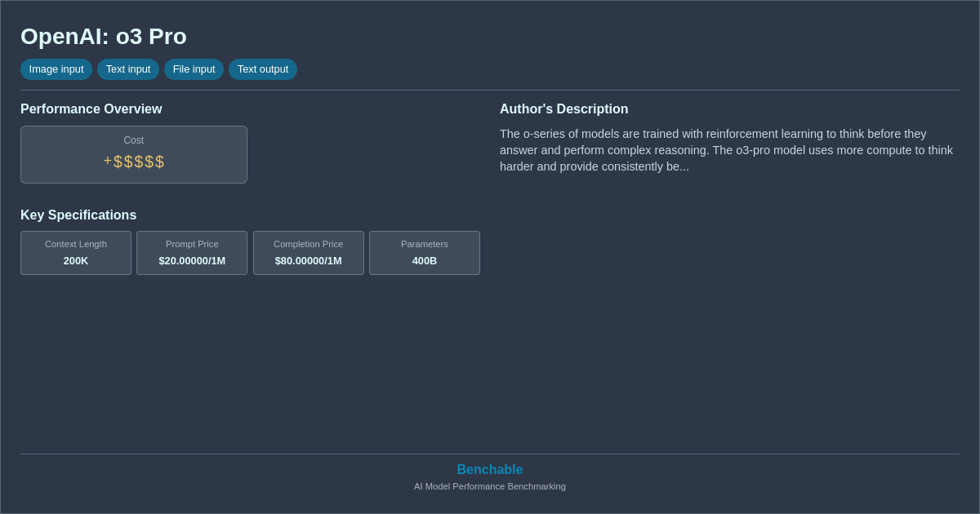
Task: Click the $20.00000/1M prompt price value
Action: (x=191, y=260)
